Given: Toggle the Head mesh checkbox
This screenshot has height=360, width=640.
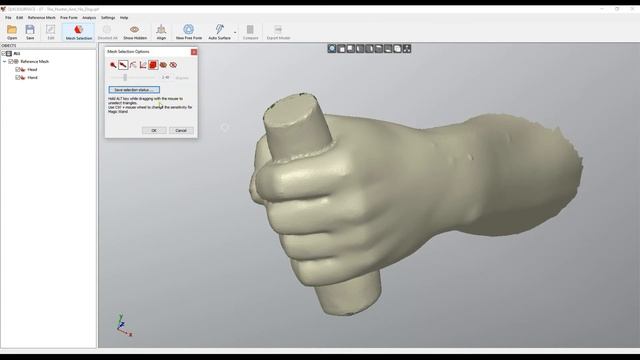Looking at the screenshot, I should pos(18,69).
